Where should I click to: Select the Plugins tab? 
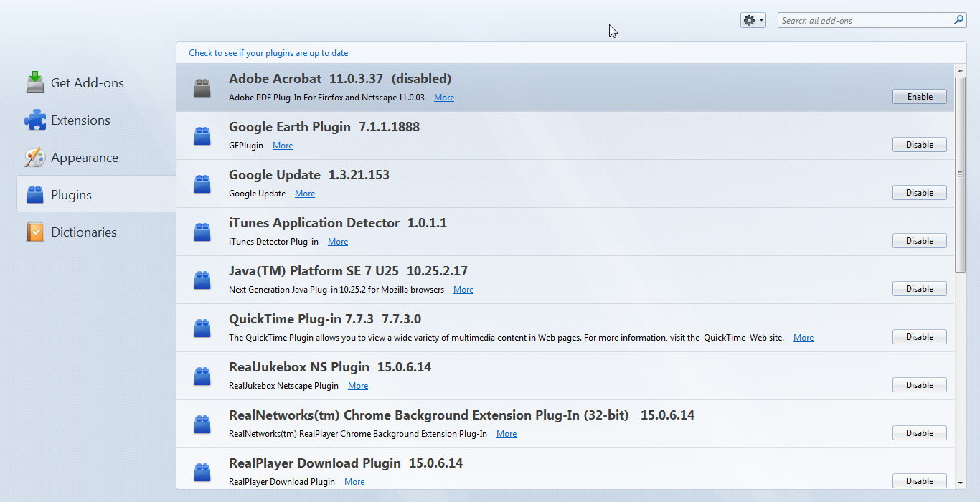pos(96,194)
